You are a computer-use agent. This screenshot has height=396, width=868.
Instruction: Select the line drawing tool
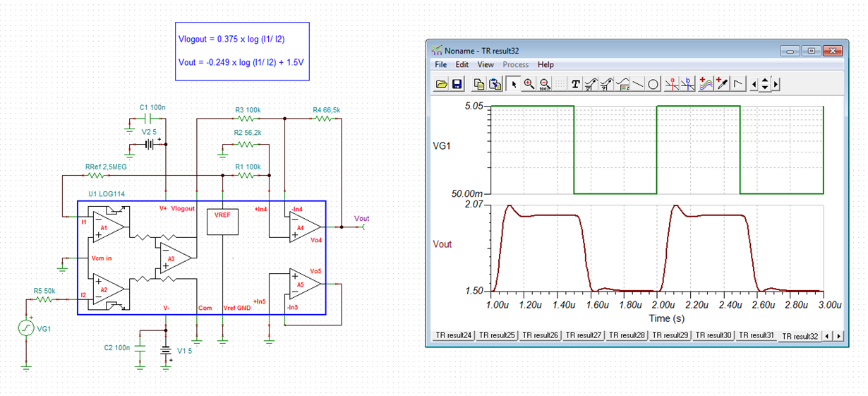point(638,84)
